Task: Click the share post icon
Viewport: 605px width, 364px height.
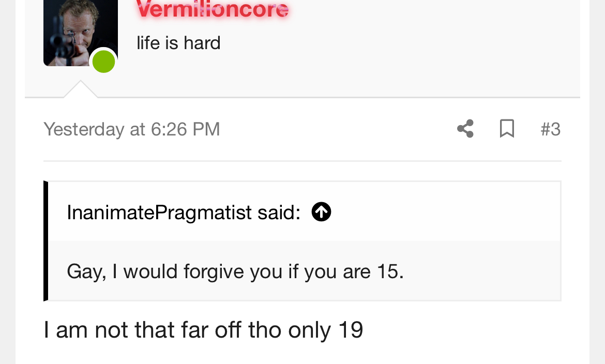Action: [x=465, y=129]
